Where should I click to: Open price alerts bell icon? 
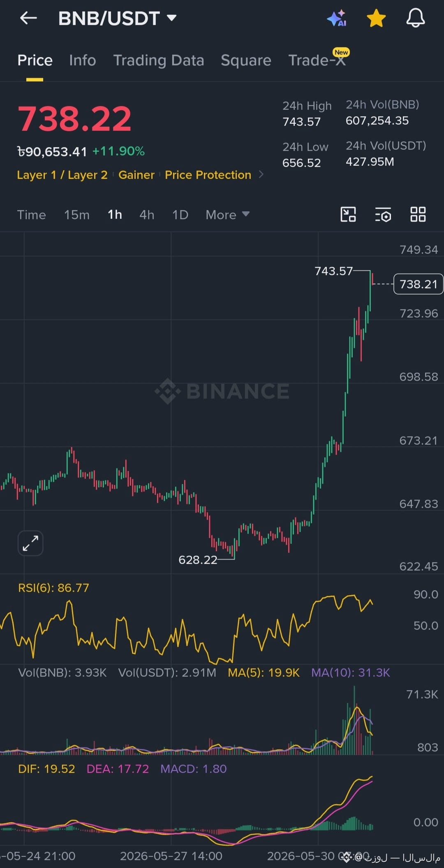pos(416,19)
